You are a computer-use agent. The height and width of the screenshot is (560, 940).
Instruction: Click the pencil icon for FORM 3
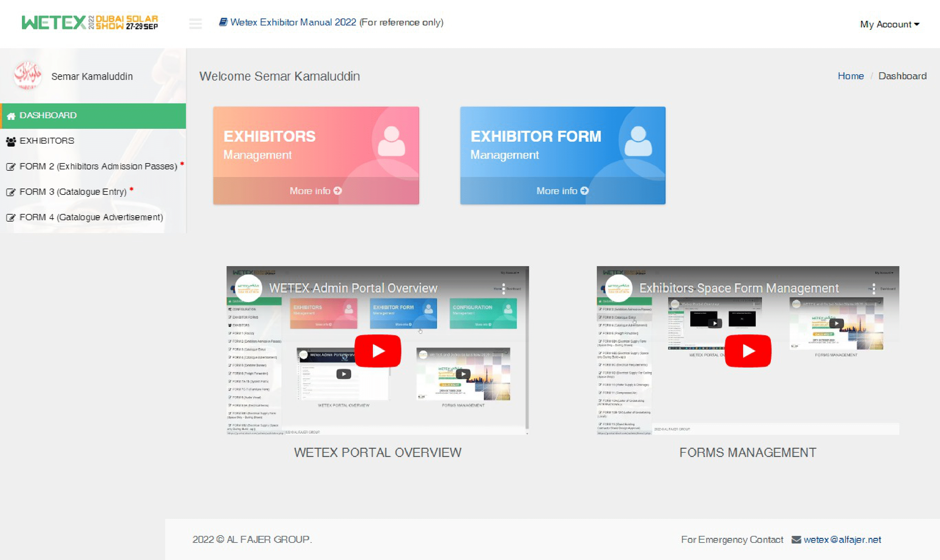click(x=11, y=191)
